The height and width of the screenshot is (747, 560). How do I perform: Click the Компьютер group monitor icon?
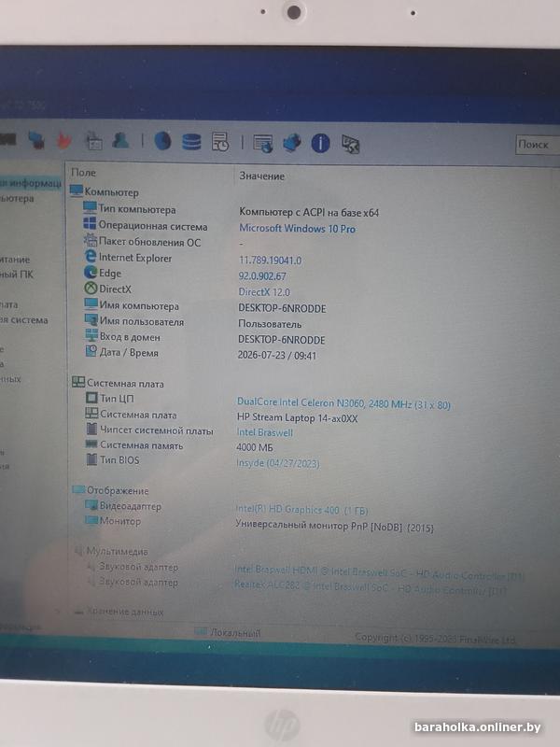77,190
